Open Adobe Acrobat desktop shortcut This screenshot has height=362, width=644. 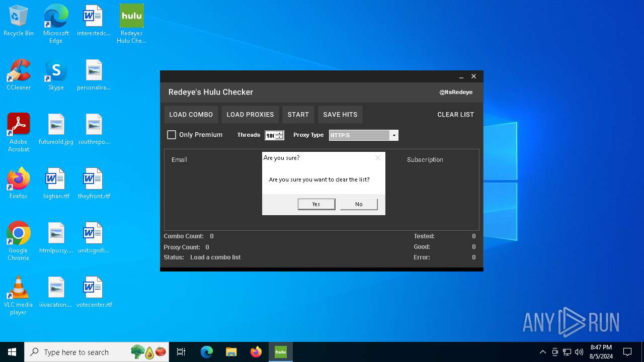(x=19, y=133)
